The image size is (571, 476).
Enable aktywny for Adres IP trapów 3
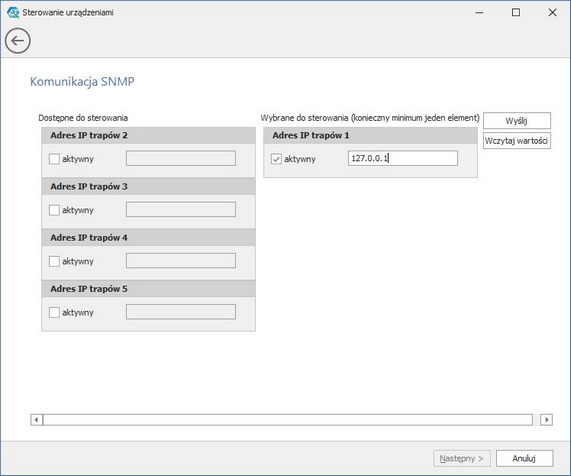tap(54, 210)
